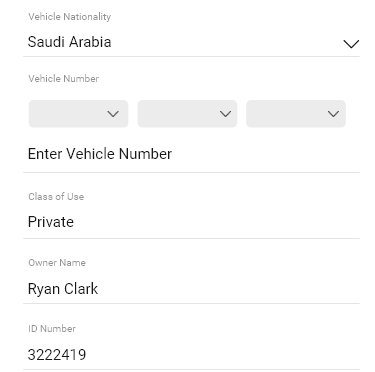Click the Vehicle Number label
The image size is (375, 372).
[64, 79]
